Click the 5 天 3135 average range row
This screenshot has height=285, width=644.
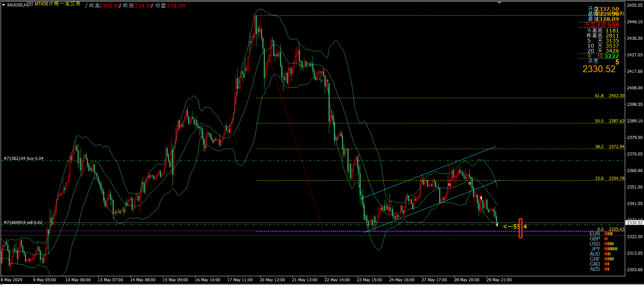603,41
